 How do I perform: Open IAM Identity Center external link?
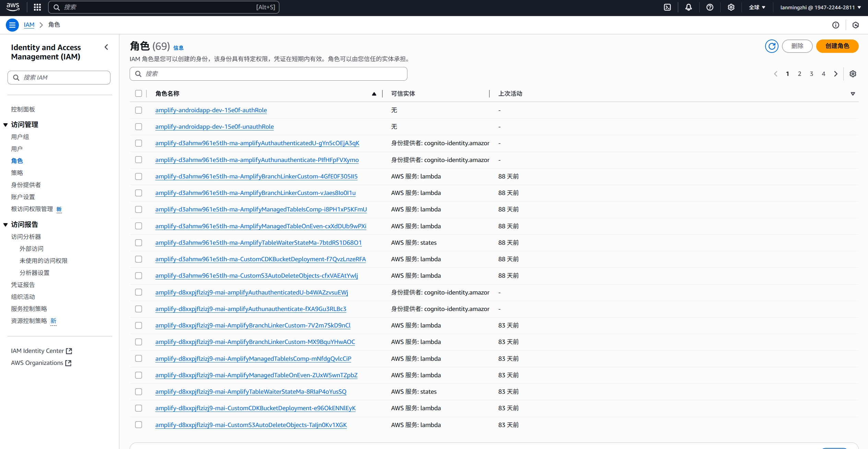pos(41,351)
